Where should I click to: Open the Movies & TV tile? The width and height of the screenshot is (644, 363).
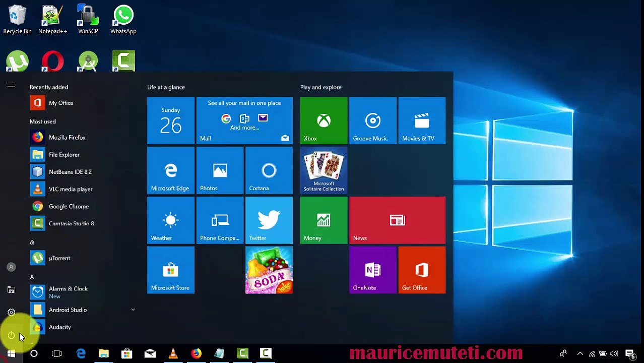point(422,120)
